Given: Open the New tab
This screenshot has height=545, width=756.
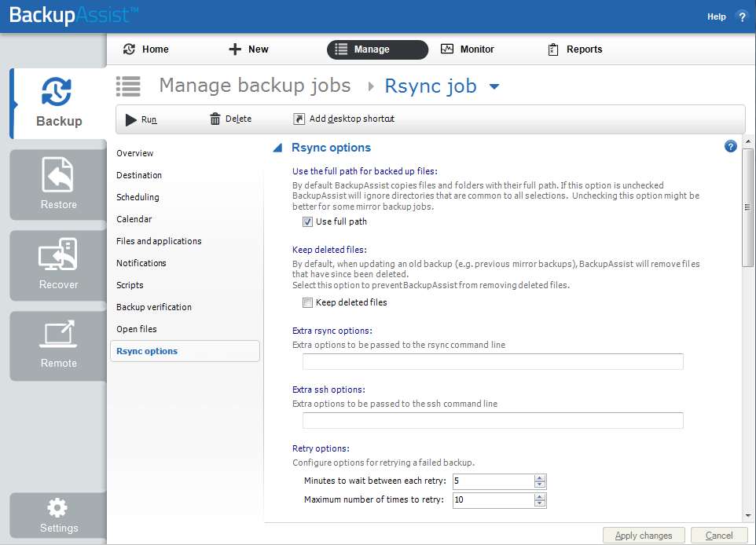Looking at the screenshot, I should [x=249, y=49].
